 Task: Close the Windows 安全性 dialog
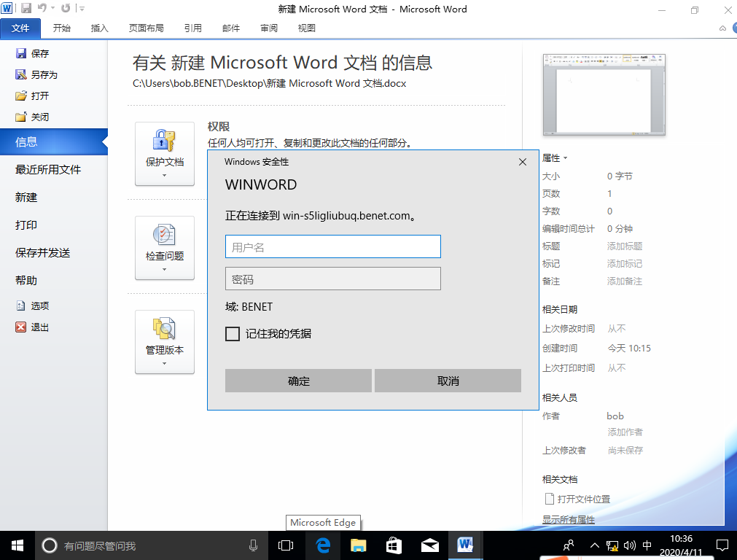(x=522, y=162)
